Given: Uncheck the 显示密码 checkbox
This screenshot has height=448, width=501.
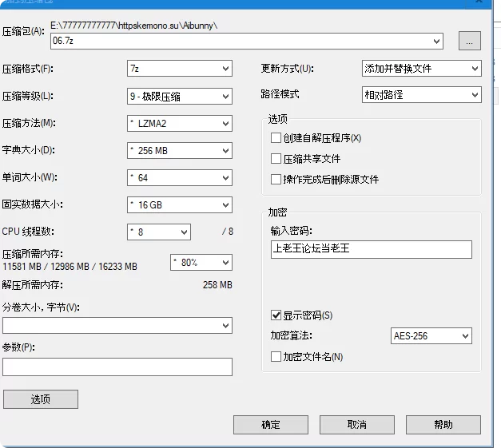Looking at the screenshot, I should 276,315.
